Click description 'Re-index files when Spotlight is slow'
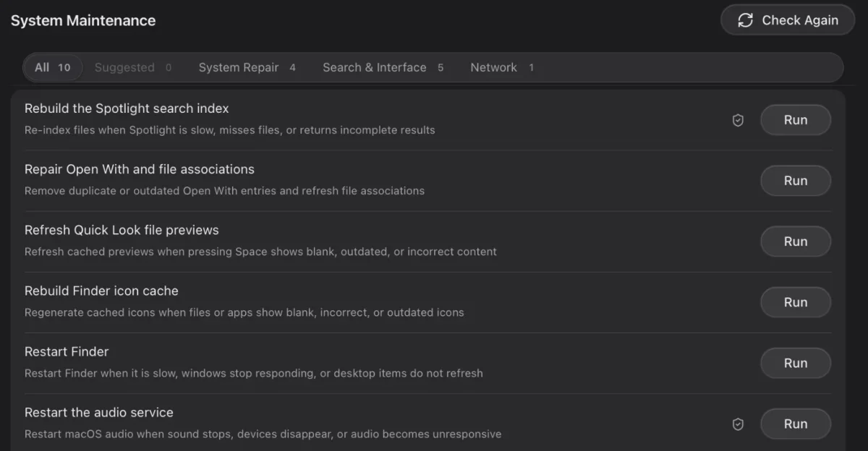This screenshot has width=868, height=451. [x=230, y=130]
